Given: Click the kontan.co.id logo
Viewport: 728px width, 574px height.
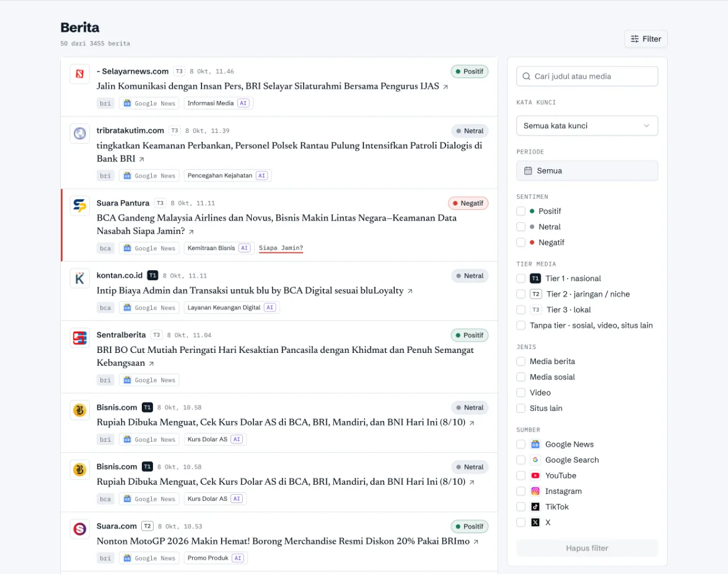Looking at the screenshot, I should [x=80, y=278].
